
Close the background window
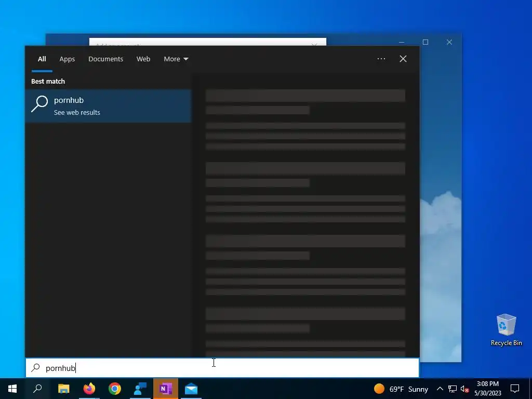pyautogui.click(x=449, y=42)
